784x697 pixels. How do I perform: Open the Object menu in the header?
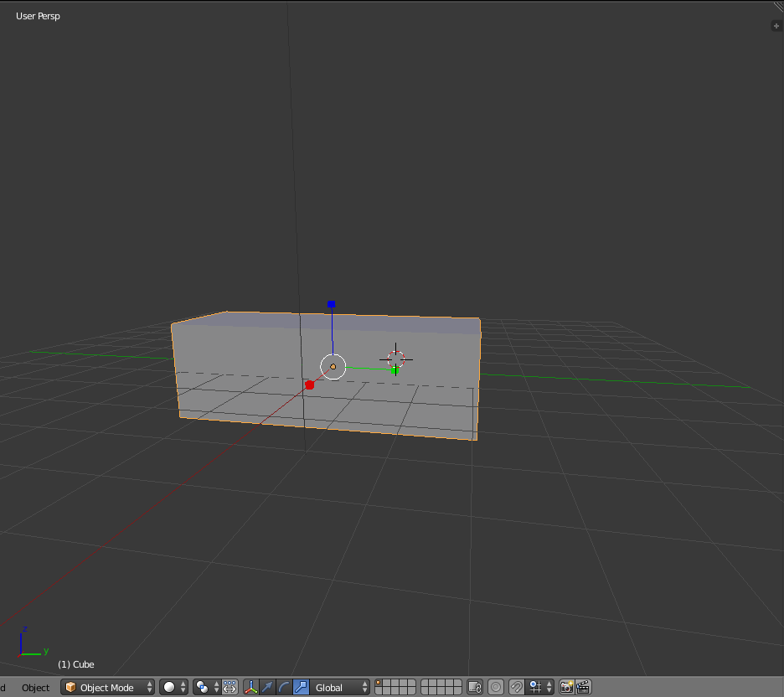click(35, 688)
